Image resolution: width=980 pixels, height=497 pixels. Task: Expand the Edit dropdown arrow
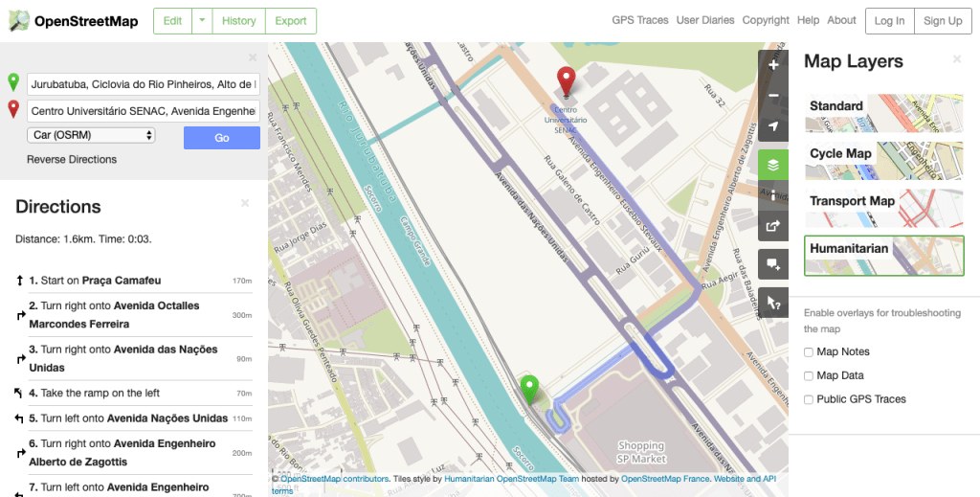click(202, 20)
